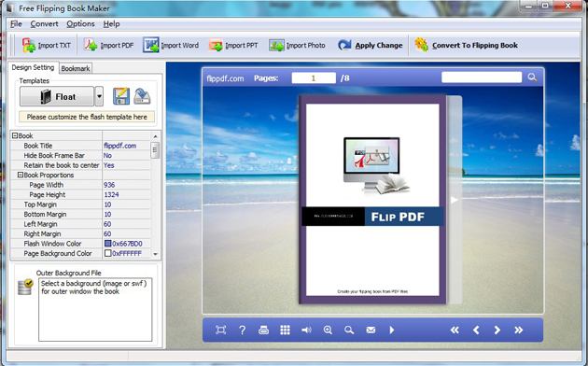This screenshot has width=588, height=366.
Task: Go to next page arrow
Action: [x=497, y=330]
